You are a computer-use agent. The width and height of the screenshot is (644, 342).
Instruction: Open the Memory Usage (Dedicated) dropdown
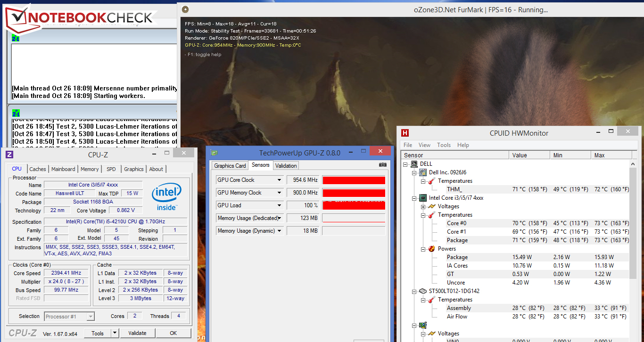(x=280, y=218)
